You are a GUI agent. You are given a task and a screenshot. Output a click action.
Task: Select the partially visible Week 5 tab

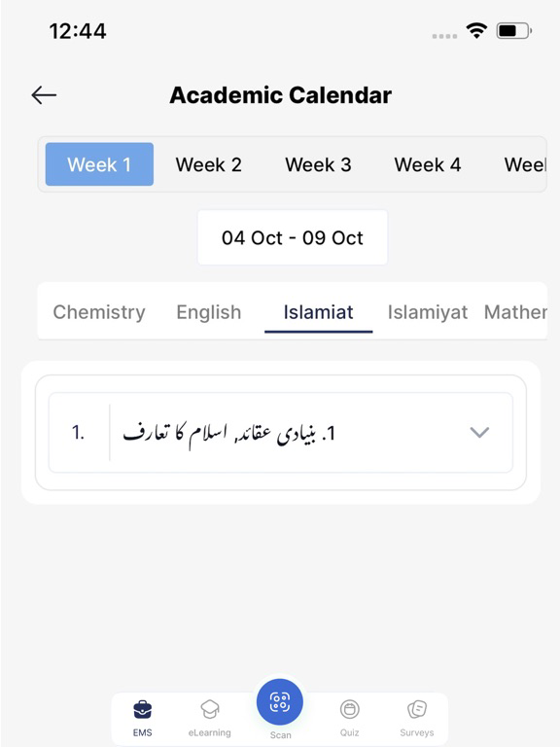pos(525,164)
